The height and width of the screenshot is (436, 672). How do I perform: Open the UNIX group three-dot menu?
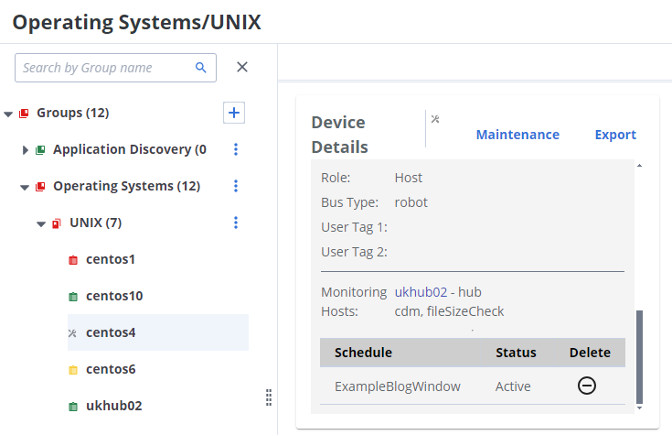pyautogui.click(x=236, y=222)
